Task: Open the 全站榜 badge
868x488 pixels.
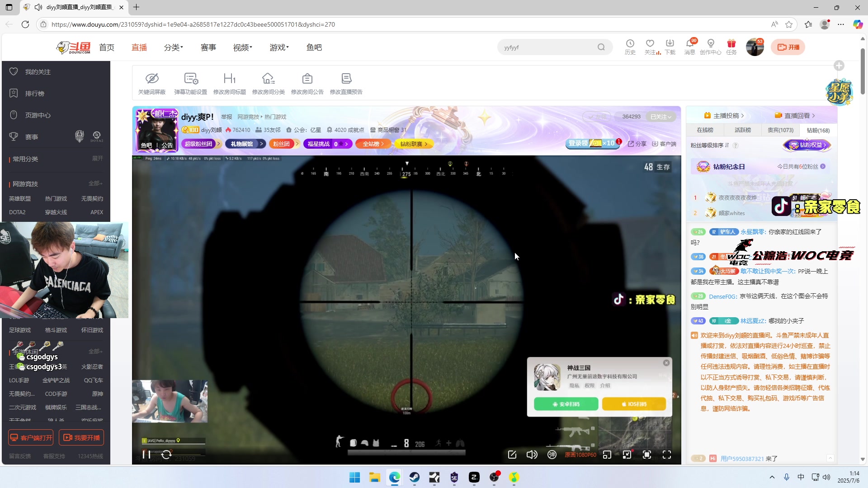Action: point(373,144)
